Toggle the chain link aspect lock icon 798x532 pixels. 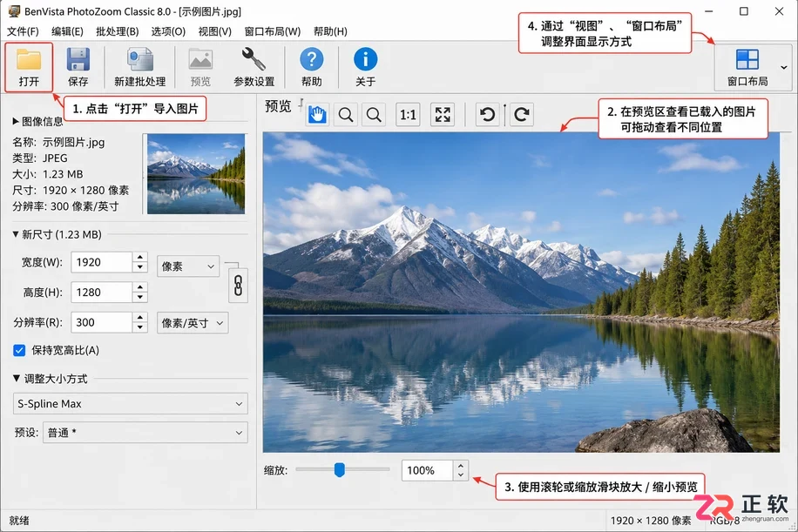(238, 286)
